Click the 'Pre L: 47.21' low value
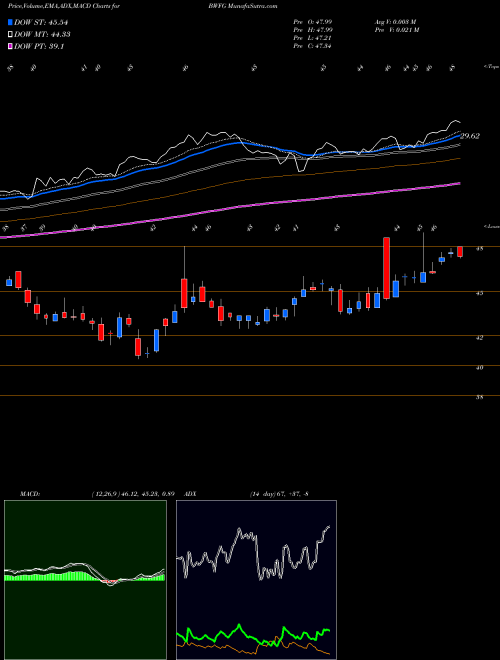Viewport: 500px width, 660px height. tap(313, 38)
